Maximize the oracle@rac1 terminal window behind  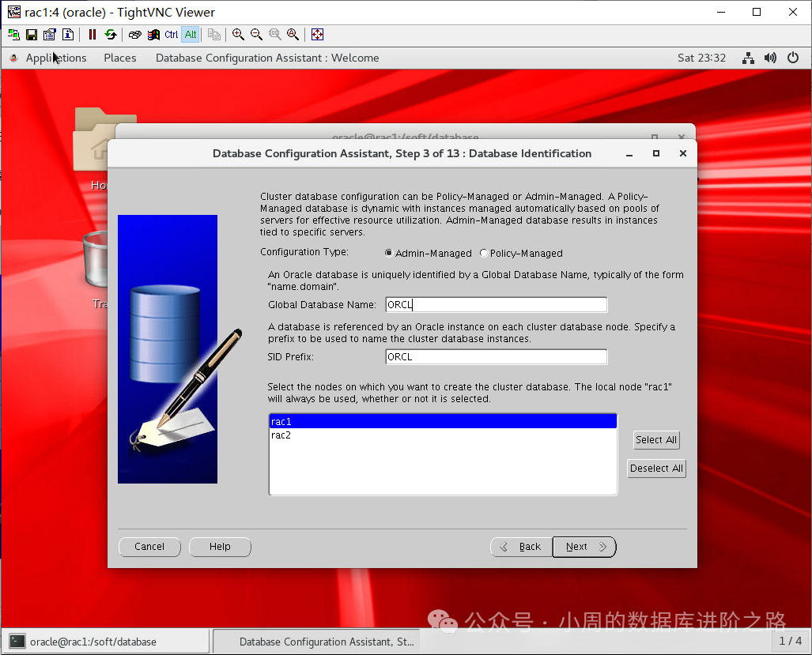[x=655, y=137]
